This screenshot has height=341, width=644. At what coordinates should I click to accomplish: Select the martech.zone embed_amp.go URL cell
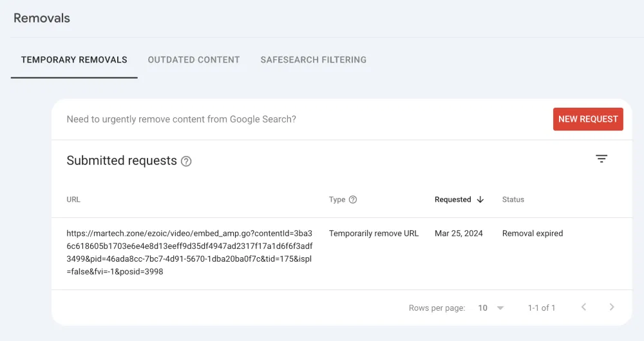point(189,253)
